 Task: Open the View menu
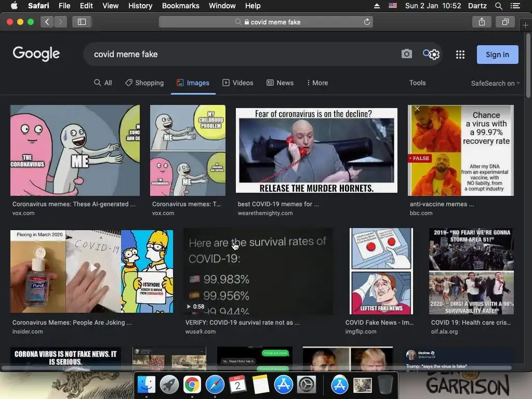point(111,6)
